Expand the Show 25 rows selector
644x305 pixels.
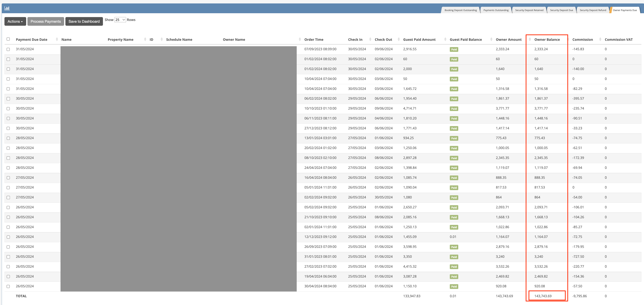pyautogui.click(x=120, y=20)
